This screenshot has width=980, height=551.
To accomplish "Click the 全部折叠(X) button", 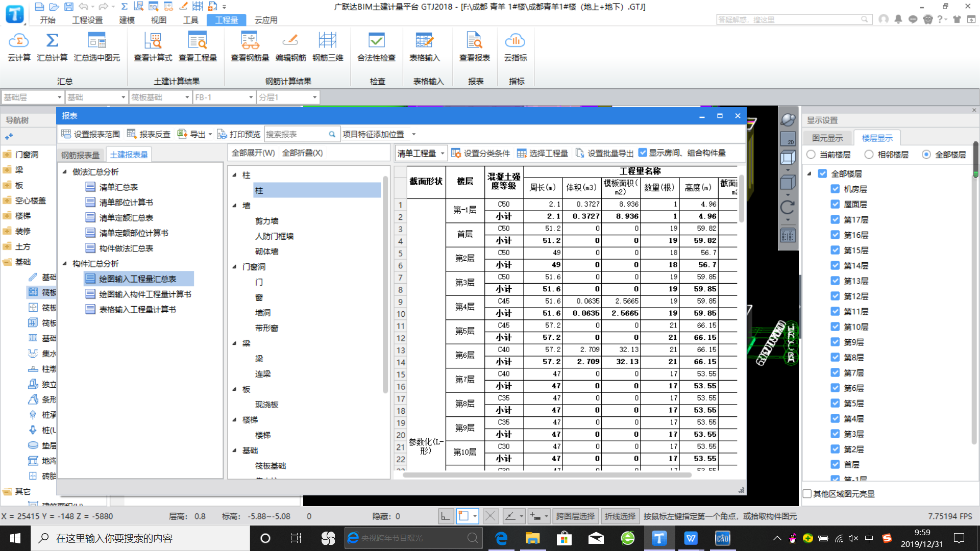I will [x=302, y=153].
